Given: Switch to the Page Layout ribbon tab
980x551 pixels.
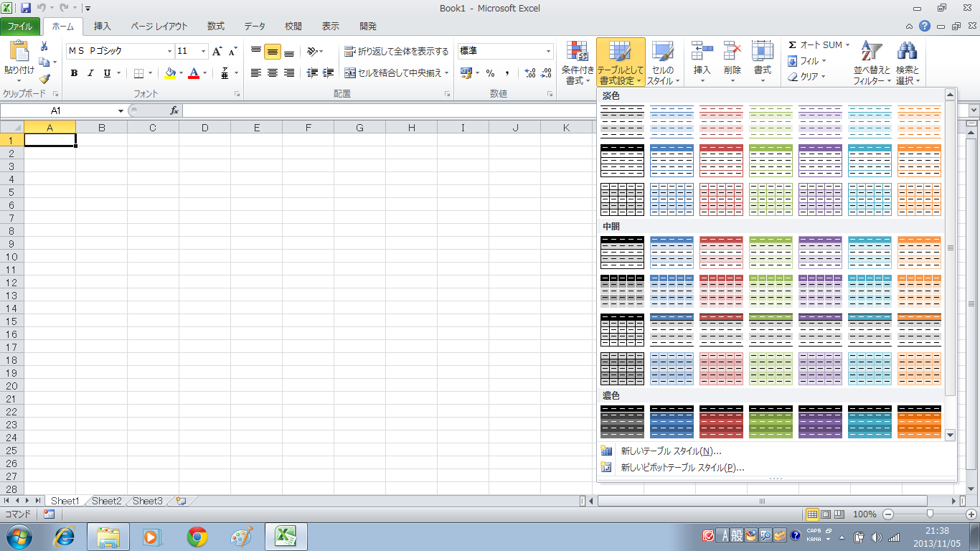Looking at the screenshot, I should click(159, 27).
